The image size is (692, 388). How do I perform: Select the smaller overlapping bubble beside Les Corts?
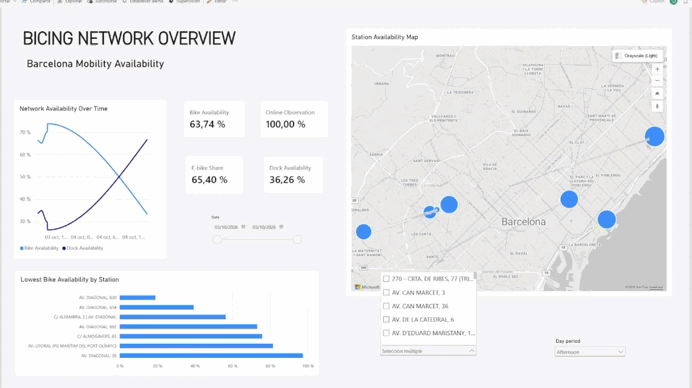pyautogui.click(x=429, y=212)
